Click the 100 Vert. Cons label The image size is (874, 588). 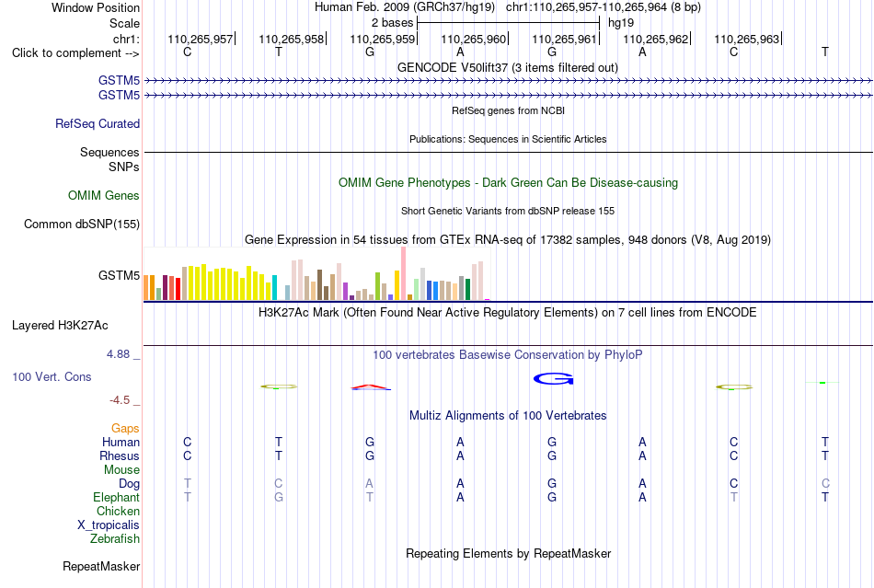pyautogui.click(x=52, y=376)
